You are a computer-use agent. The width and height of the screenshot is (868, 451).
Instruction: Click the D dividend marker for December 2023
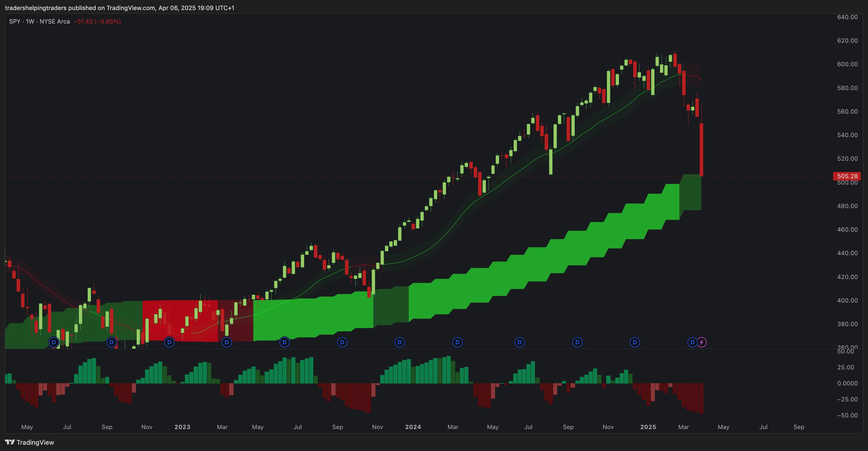pyautogui.click(x=400, y=342)
